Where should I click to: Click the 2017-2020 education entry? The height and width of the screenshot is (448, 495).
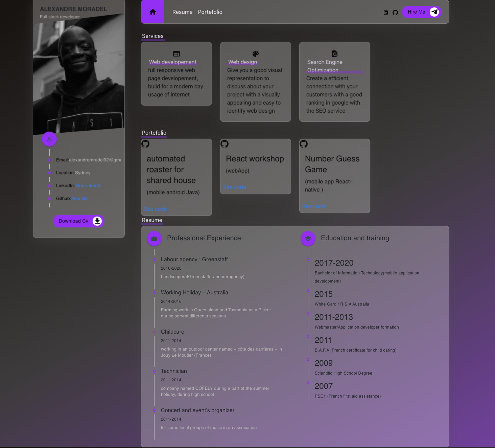(334, 263)
